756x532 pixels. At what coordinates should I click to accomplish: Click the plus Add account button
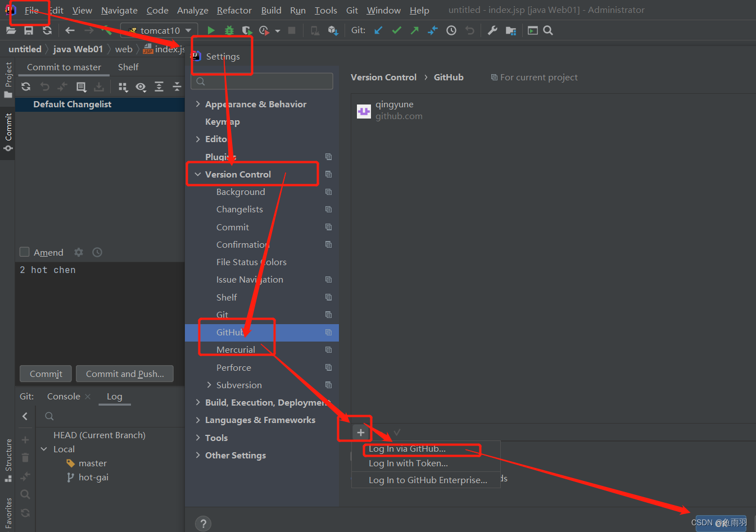pyautogui.click(x=361, y=432)
